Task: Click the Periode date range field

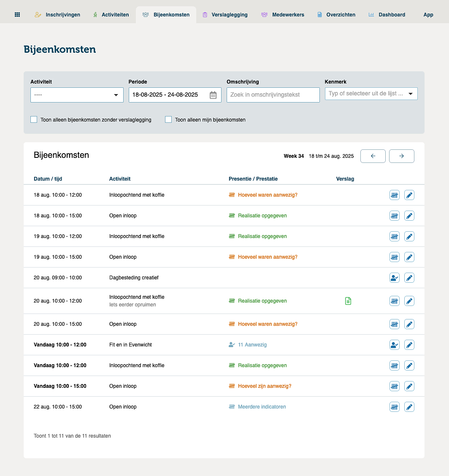Action: click(x=175, y=95)
